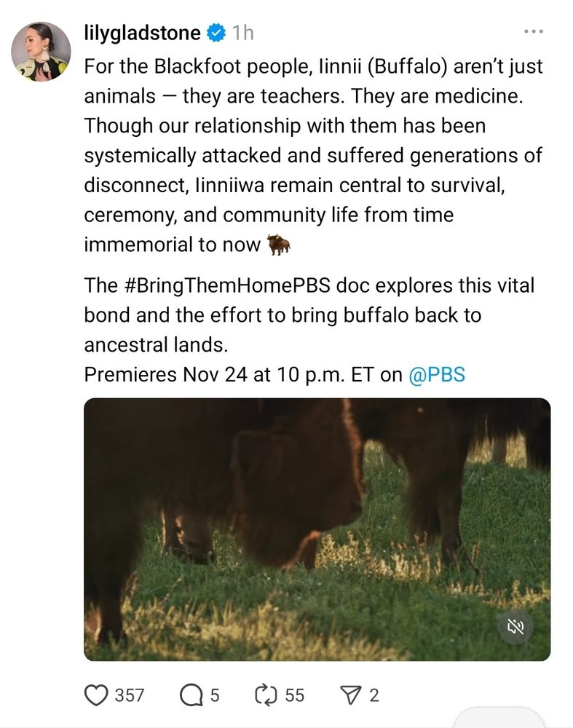The width and height of the screenshot is (573, 728).
Task: Open the post text about Blackfoot people
Action: pyautogui.click(x=313, y=156)
